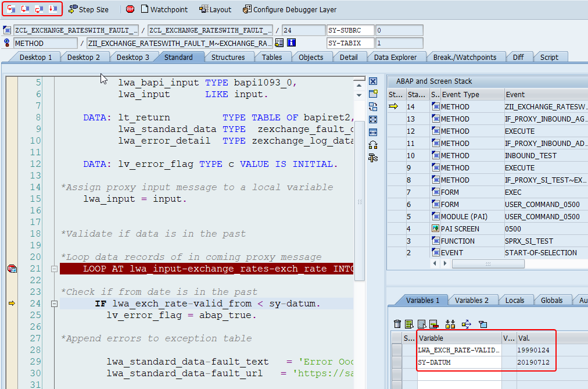Click the tool Services wrench icon
588x389 pixels.
[373, 158]
